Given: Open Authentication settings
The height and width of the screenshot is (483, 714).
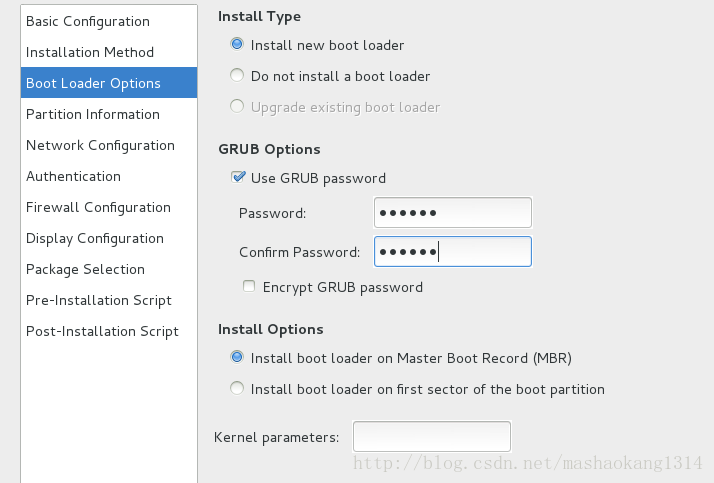Looking at the screenshot, I should tap(109, 176).
